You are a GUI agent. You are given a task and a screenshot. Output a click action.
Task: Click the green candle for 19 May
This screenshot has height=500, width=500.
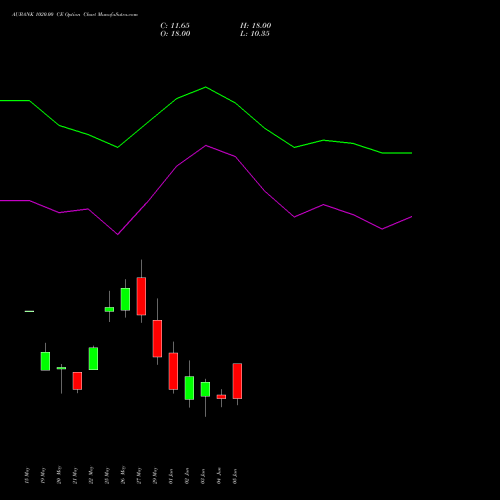pyautogui.click(x=45, y=361)
